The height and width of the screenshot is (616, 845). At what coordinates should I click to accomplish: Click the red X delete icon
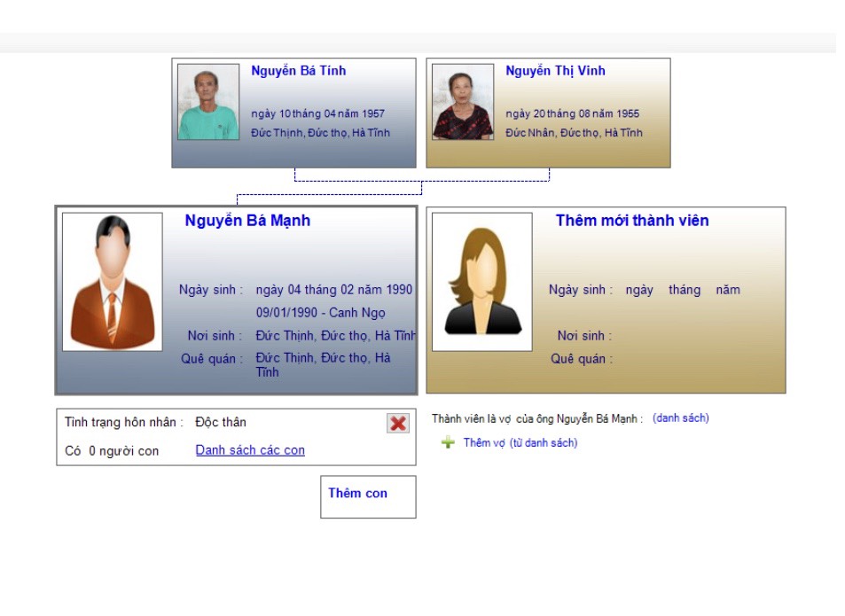click(x=398, y=424)
